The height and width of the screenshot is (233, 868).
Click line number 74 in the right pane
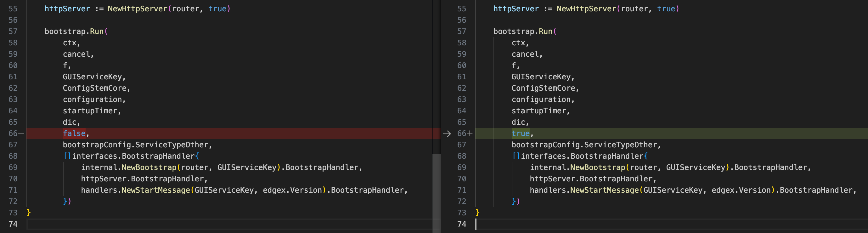[x=462, y=224]
